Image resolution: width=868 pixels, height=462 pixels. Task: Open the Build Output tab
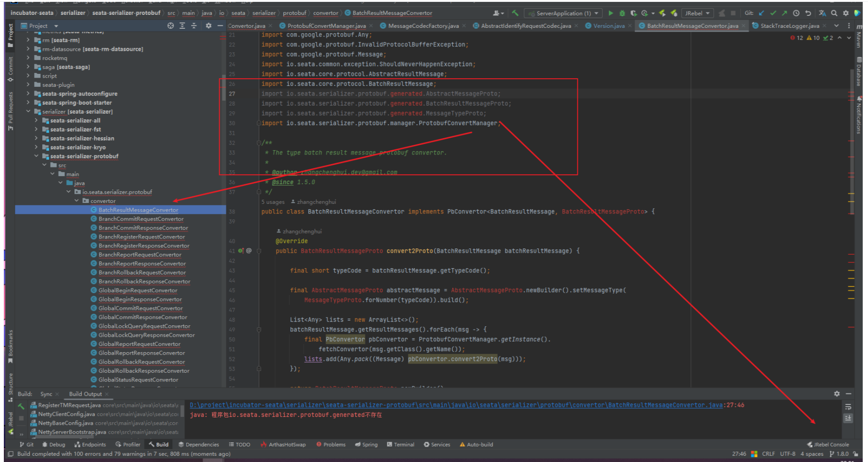pyautogui.click(x=85, y=394)
